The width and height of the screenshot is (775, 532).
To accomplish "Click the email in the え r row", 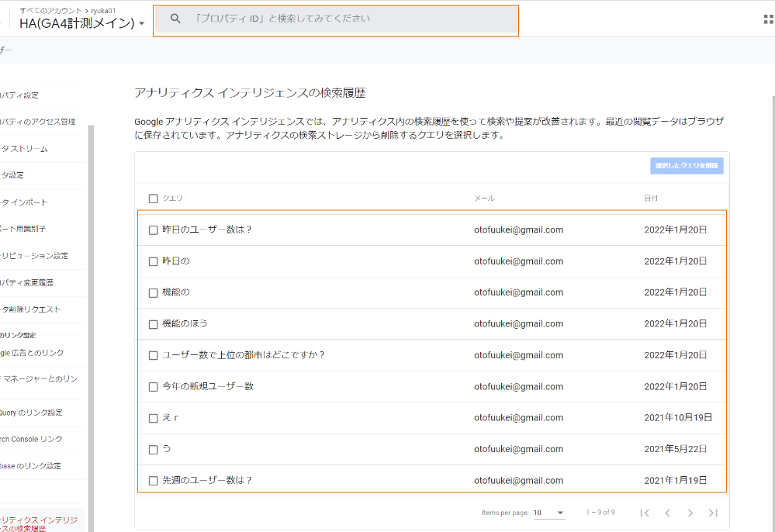I will click(518, 417).
